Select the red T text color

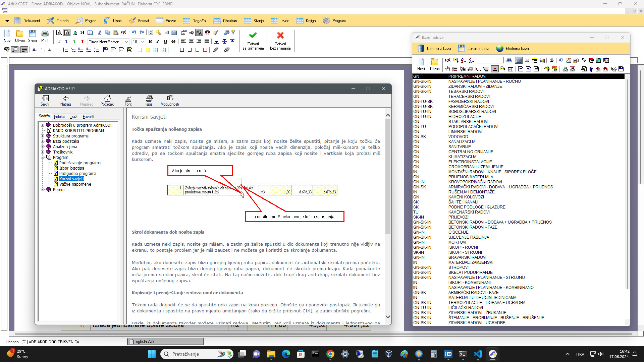click(x=83, y=42)
